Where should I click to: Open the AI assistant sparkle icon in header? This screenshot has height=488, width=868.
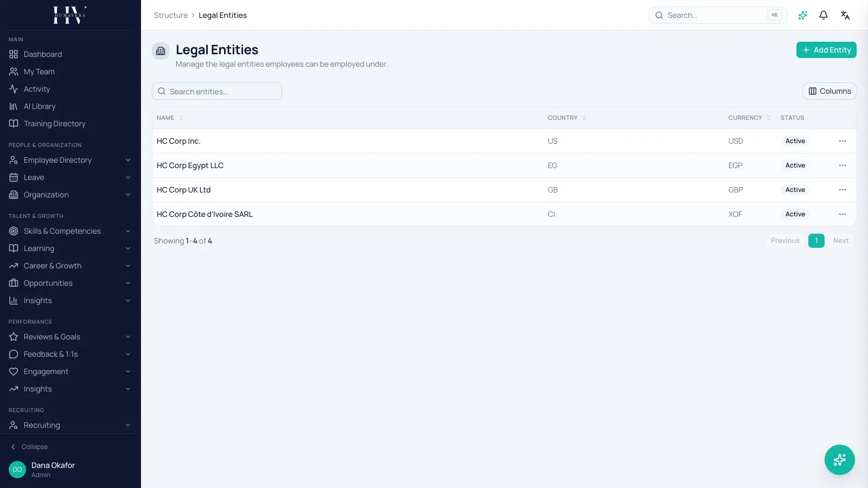click(803, 15)
